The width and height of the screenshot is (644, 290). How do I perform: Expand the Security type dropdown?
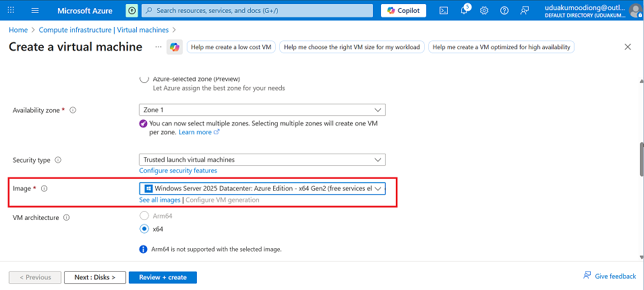point(262,159)
